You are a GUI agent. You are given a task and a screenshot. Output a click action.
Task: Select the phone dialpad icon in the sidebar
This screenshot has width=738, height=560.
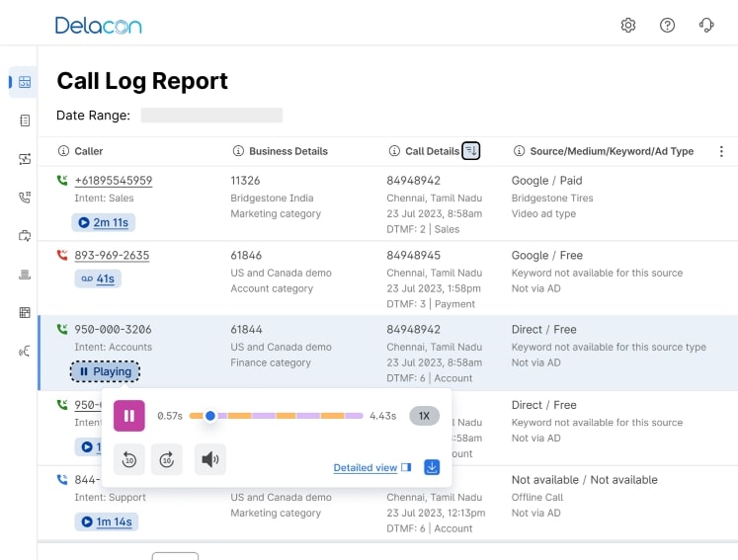25,198
